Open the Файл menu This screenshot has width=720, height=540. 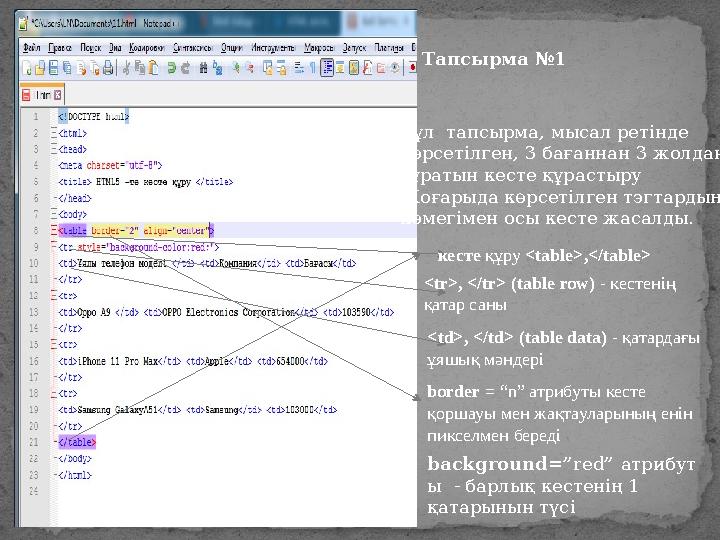point(32,48)
